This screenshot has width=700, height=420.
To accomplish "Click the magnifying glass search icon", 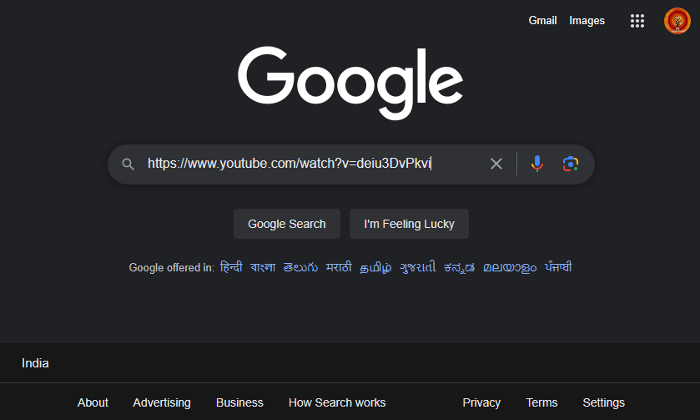I will (x=128, y=164).
